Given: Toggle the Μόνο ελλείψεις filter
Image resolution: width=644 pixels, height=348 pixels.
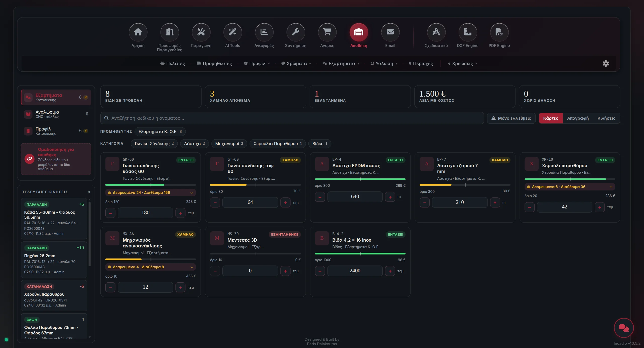Looking at the screenshot, I should tap(511, 118).
